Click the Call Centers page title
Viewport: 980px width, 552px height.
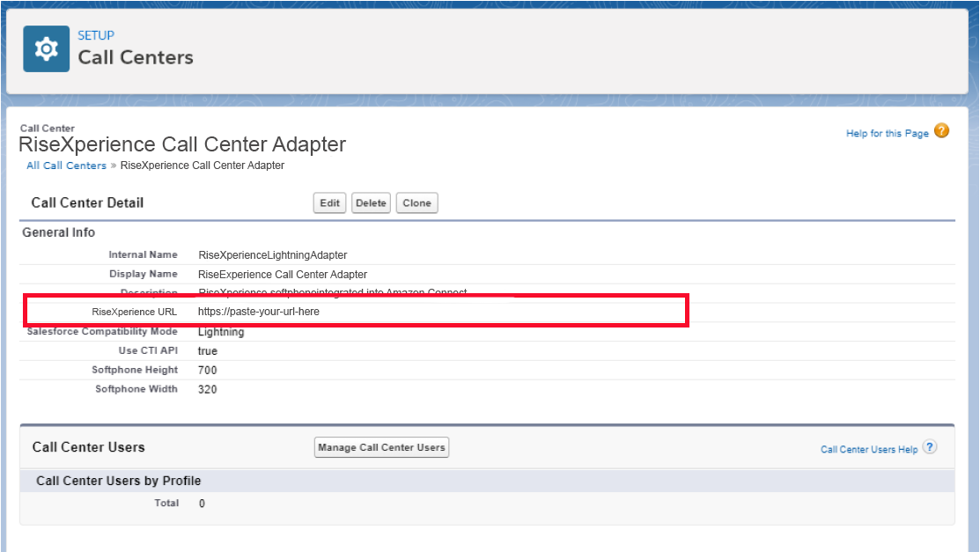coord(136,57)
